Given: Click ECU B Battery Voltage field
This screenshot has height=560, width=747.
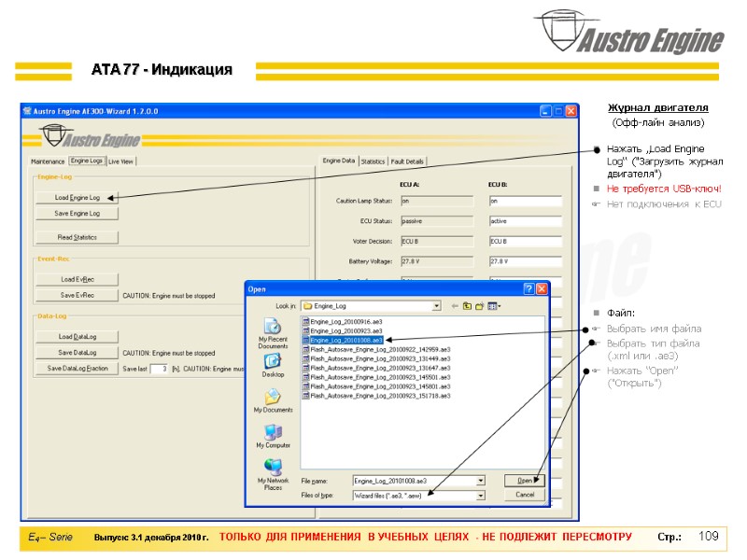Looking at the screenshot, I should 526,261.
